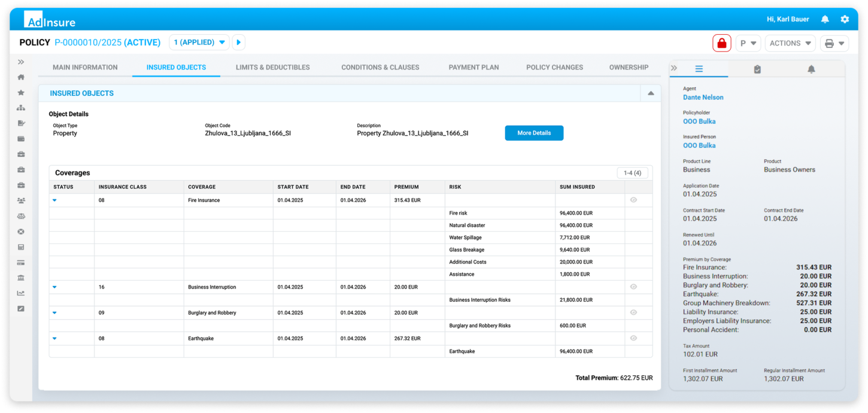Open agent Dante Nelson's profile link
This screenshot has height=413, width=868.
tap(703, 97)
